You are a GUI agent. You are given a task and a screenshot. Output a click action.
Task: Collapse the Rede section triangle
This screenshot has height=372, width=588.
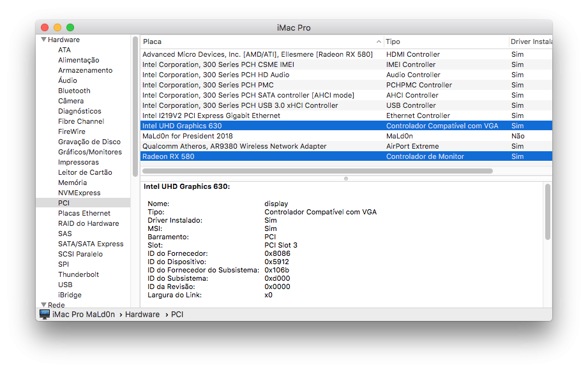44,304
